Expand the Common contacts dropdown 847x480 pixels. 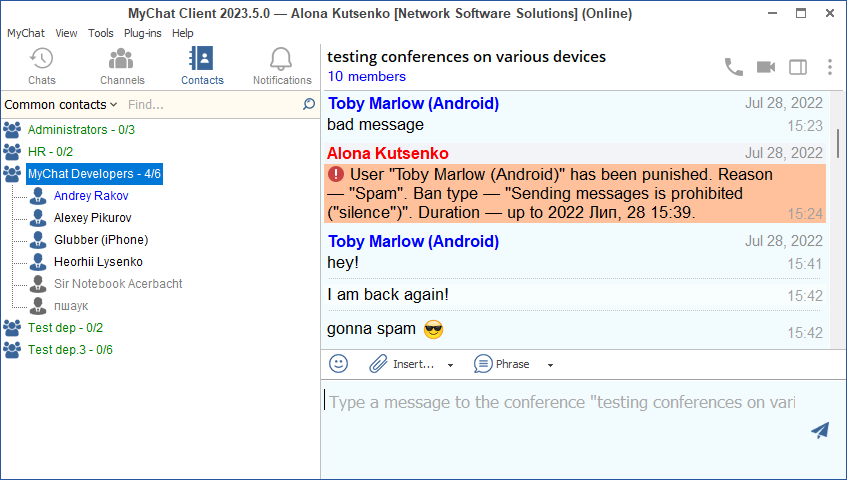(60, 104)
